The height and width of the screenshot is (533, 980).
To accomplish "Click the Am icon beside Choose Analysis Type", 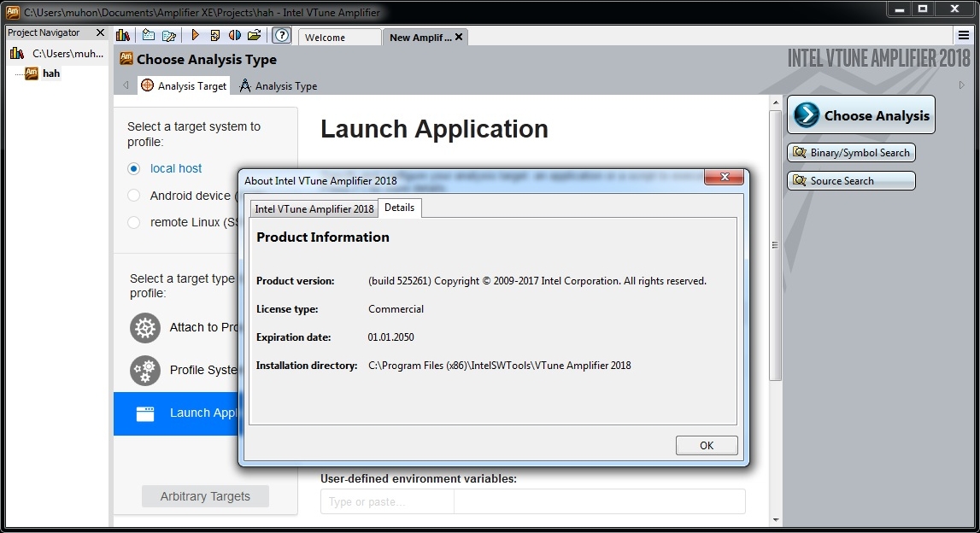I will click(126, 59).
